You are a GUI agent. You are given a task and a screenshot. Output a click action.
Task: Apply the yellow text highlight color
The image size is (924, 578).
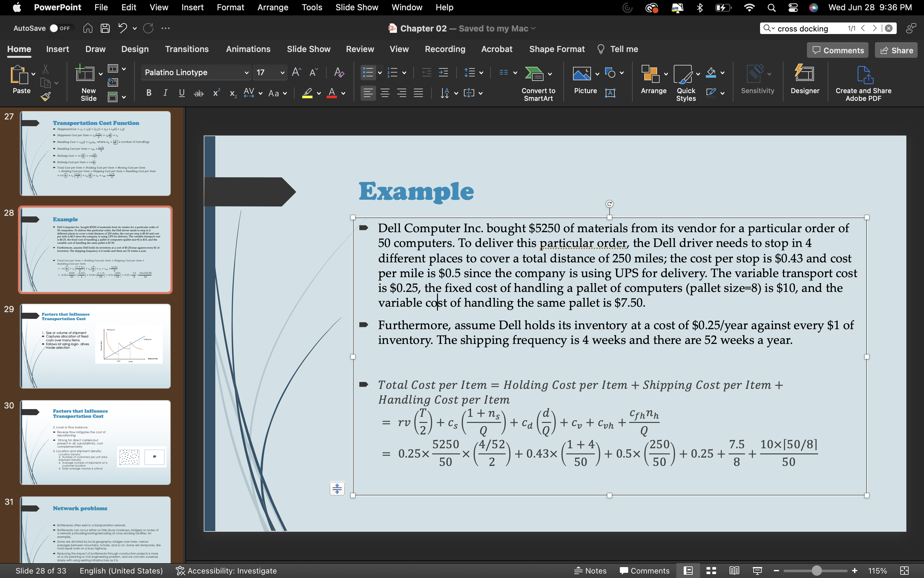point(307,93)
